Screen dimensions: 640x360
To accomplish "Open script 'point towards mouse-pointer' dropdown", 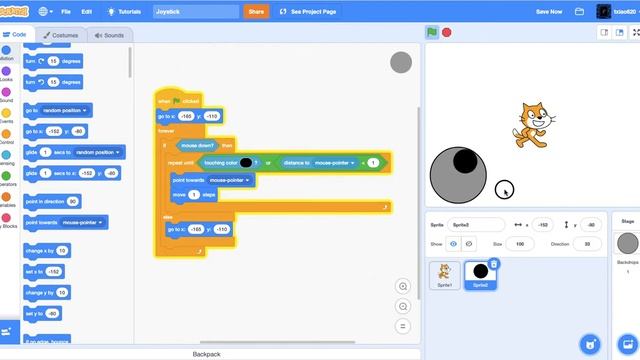I will pyautogui.click(x=229, y=180).
